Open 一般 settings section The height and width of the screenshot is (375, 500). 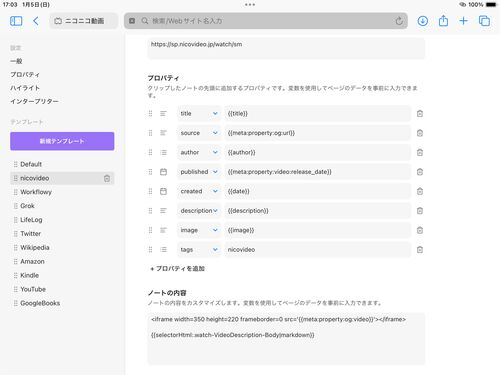point(16,61)
